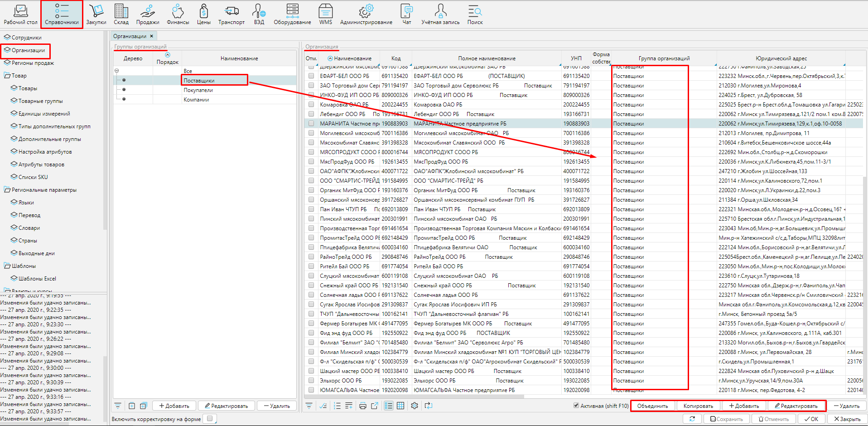Tick the checkbox for the МАРАНИТА Частное row
The height and width of the screenshot is (426, 868).
click(x=311, y=123)
